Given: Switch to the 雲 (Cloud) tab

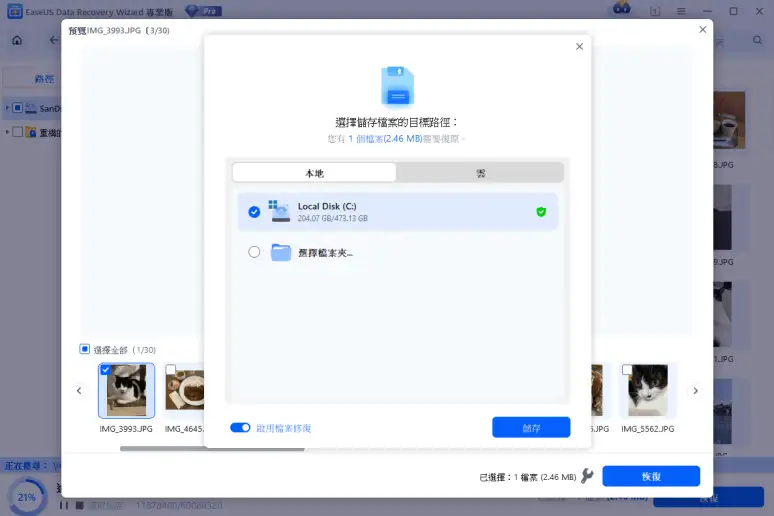Looking at the screenshot, I should [480, 173].
